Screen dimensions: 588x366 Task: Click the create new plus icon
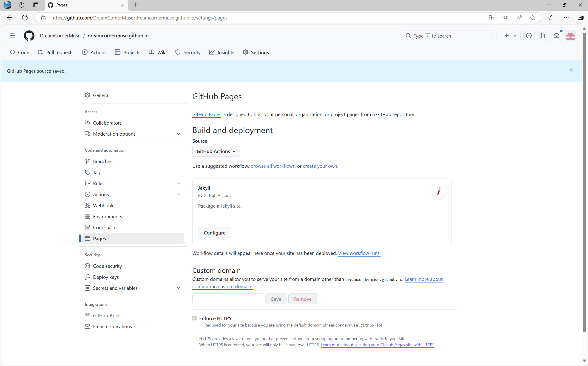(x=507, y=36)
